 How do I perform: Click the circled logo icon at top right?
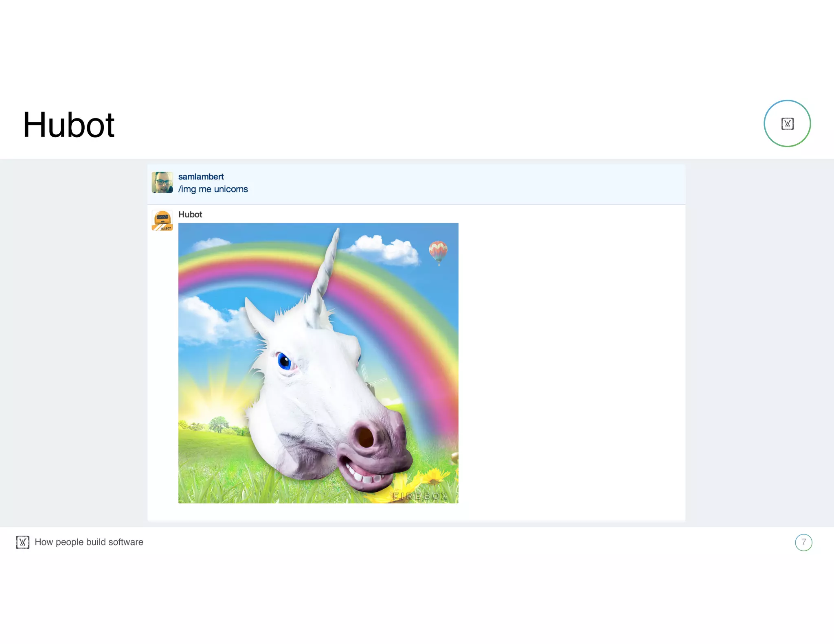click(787, 123)
